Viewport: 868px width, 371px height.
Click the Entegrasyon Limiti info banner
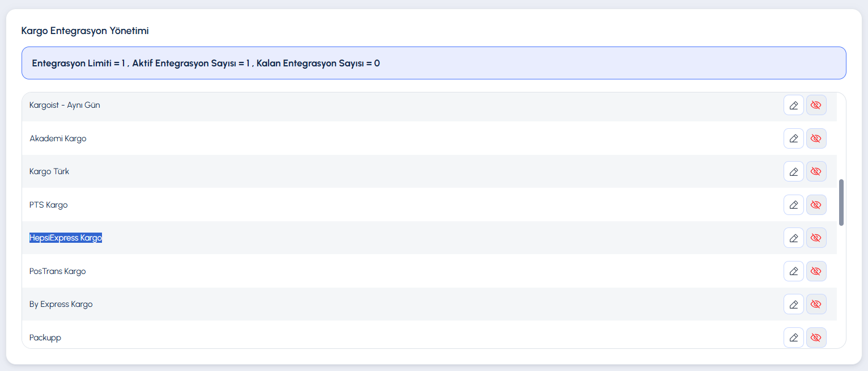coord(434,63)
